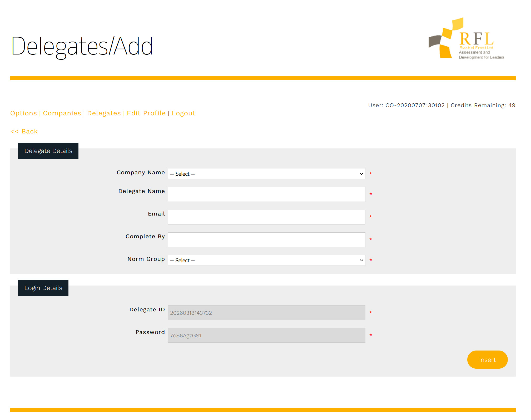Focus the Delegate Name text field
The image size is (531, 420).
266,194
